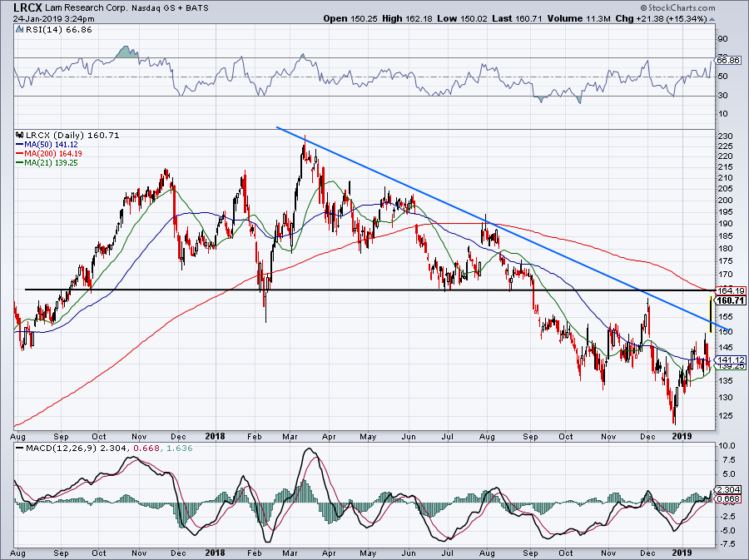Click the 66.86 RSI value tag on right axis
This screenshot has height=560, width=749.
728,61
